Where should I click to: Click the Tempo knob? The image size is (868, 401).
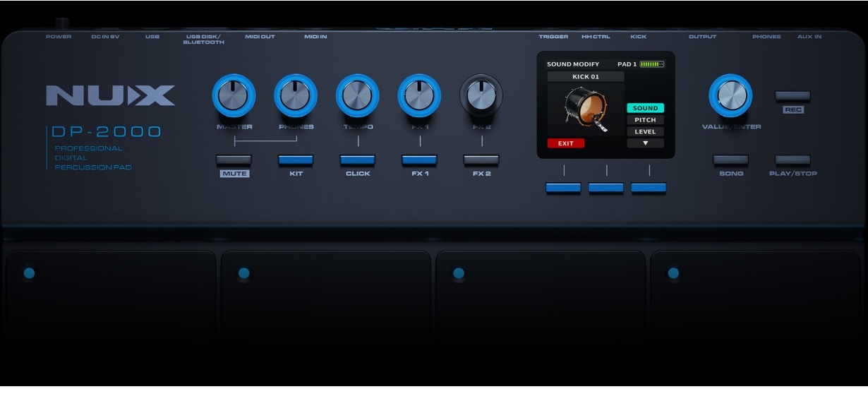[x=358, y=95]
